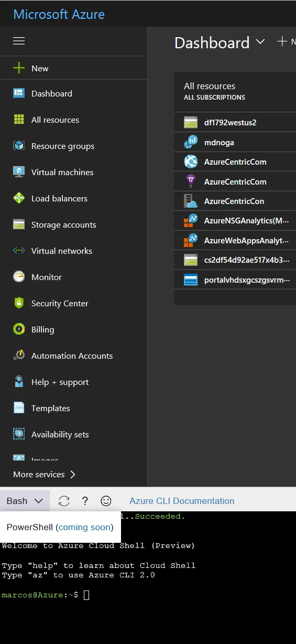Open the Dashboard icon in sidebar
Screen dimensions: 296x644
19,93
